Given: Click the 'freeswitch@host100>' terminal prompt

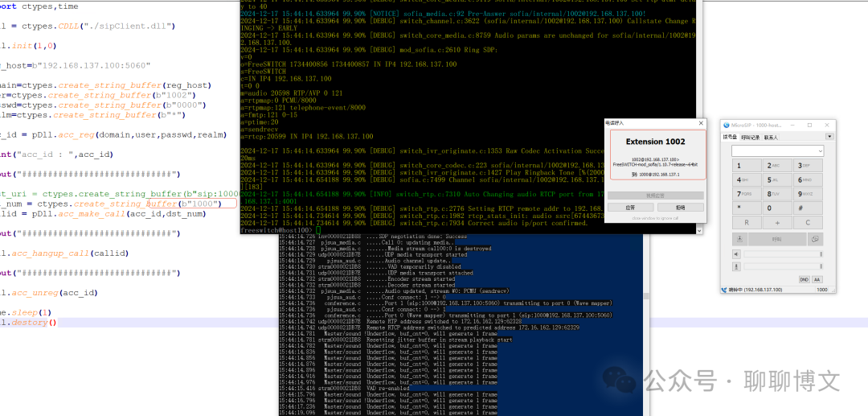Looking at the screenshot, I should click(x=277, y=230).
